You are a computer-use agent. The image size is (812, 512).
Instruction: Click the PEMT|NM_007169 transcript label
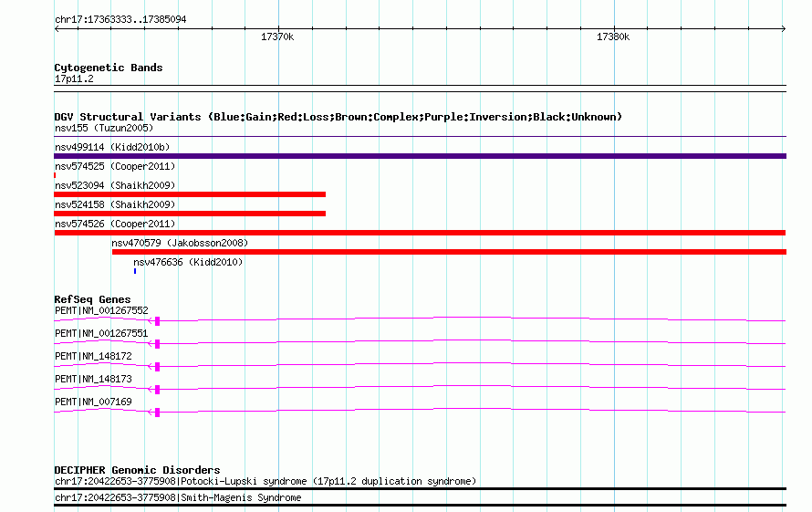click(x=93, y=402)
